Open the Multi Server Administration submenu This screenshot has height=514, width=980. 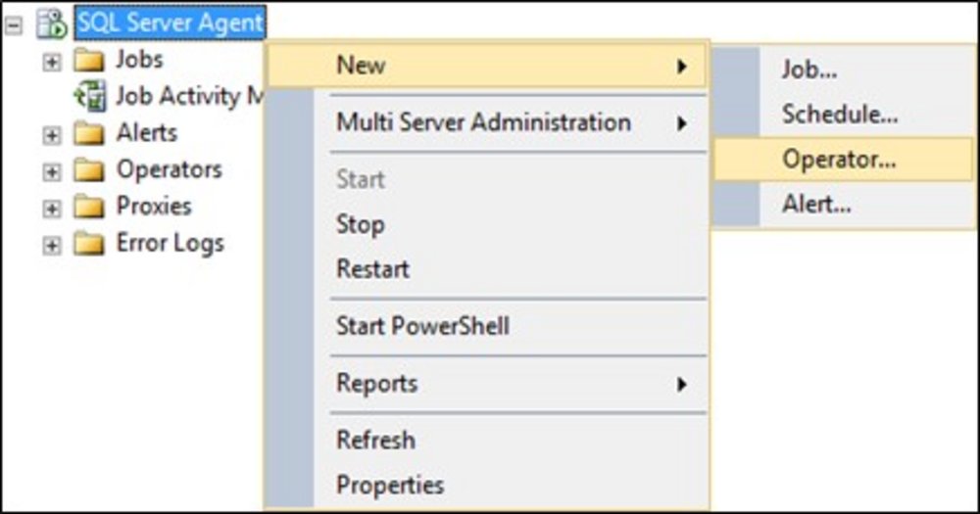tap(484, 123)
